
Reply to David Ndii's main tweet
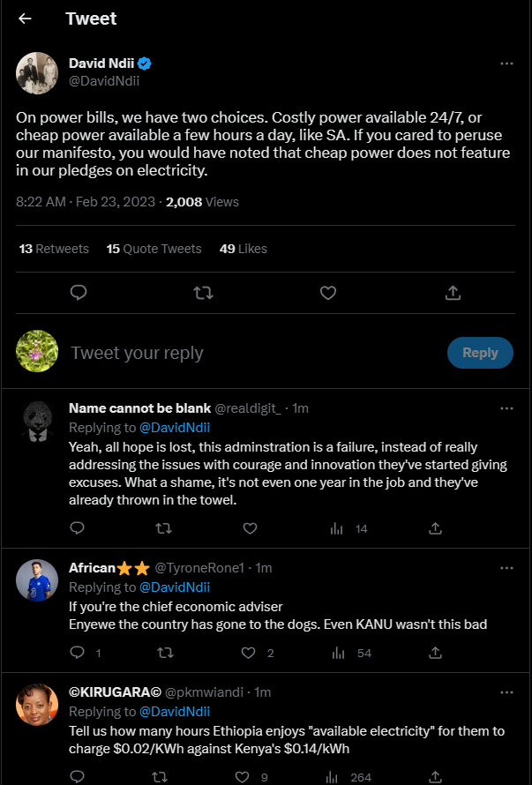tap(78, 293)
